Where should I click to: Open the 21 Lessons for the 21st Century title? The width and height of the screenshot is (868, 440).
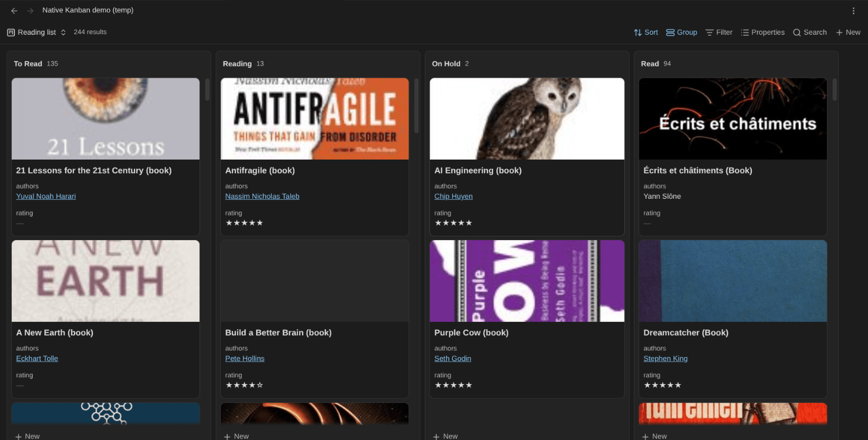[x=94, y=171]
